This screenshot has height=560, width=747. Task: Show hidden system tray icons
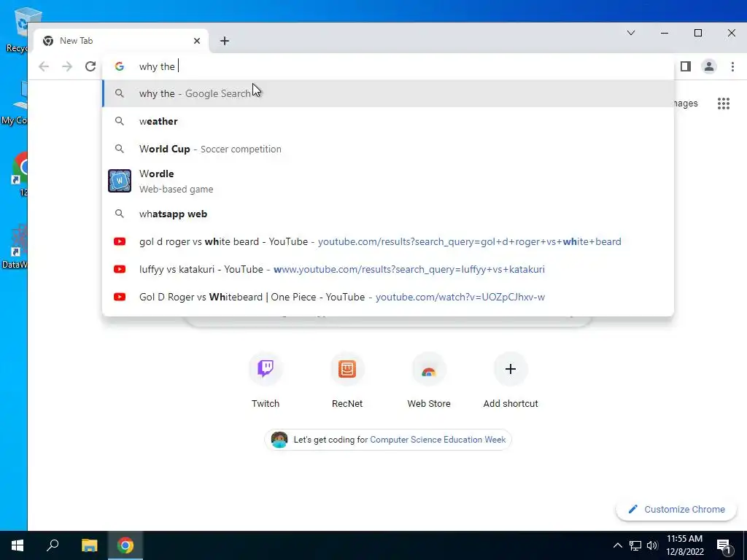[617, 545]
